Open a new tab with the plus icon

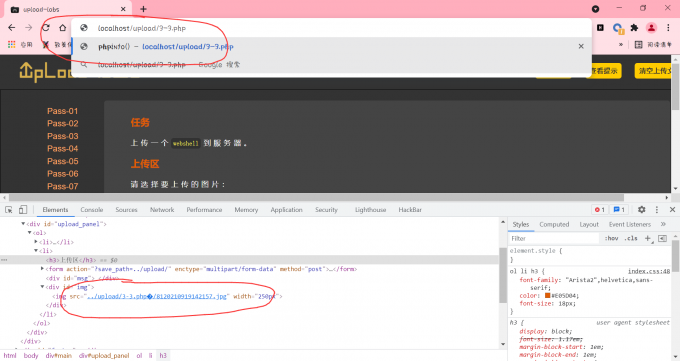tap(144, 9)
